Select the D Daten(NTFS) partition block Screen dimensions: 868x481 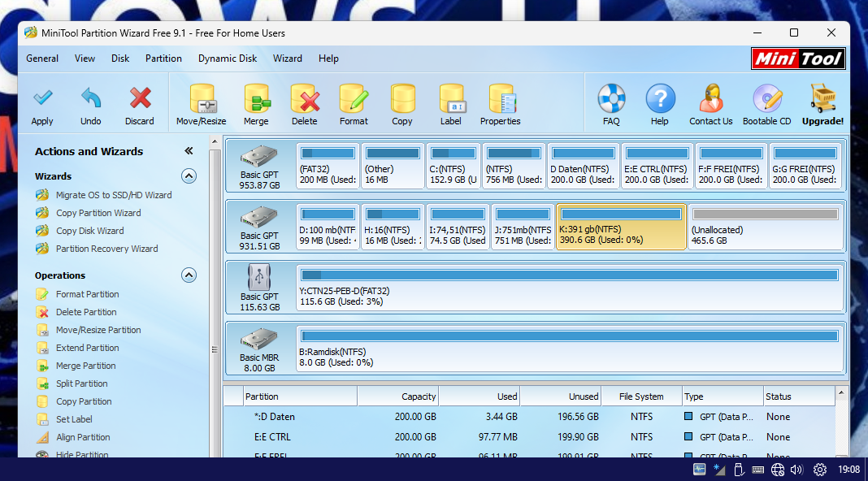(583, 166)
